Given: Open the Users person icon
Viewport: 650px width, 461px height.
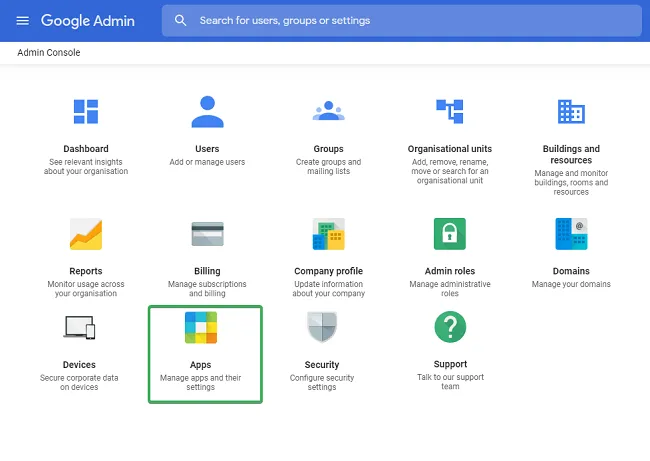Looking at the screenshot, I should [x=207, y=112].
